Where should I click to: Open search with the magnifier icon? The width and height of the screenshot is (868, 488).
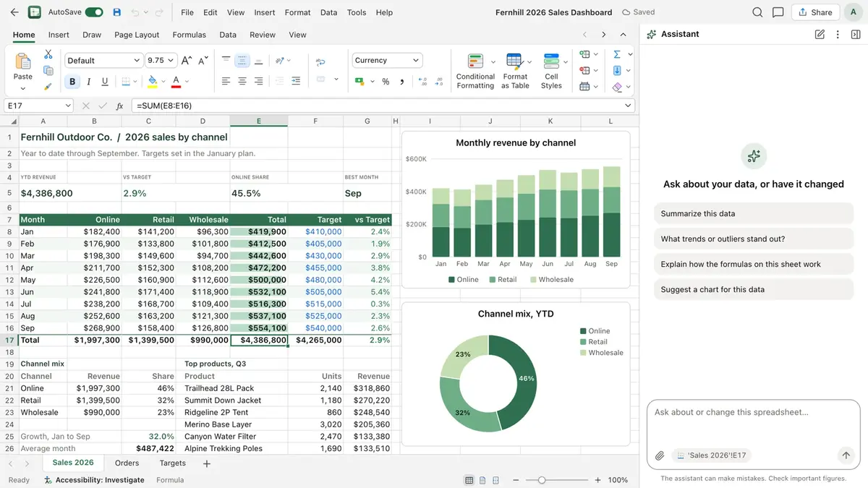(757, 12)
